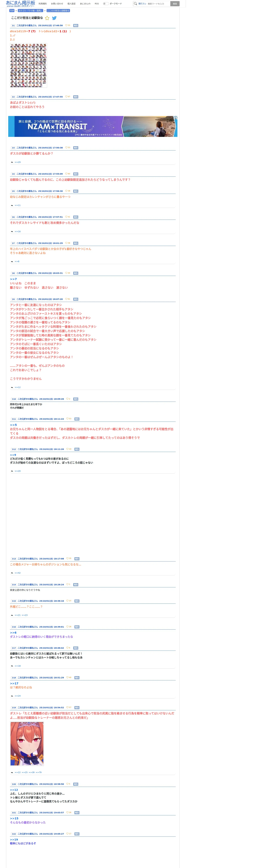
Task: Heart post 16
Action: pyautogui.click(x=67, y=627)
